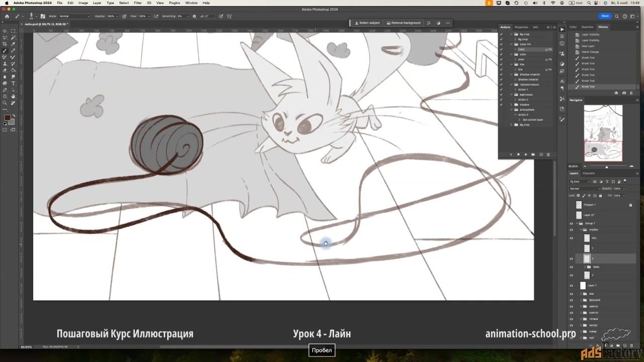
Task: Toggle visibility of the Василий group
Action: [x=571, y=300]
